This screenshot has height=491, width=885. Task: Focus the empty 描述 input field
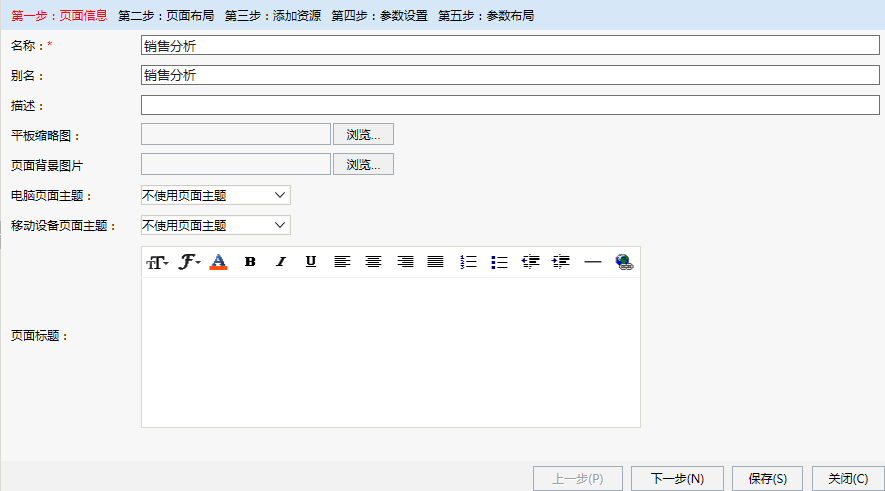click(x=510, y=105)
